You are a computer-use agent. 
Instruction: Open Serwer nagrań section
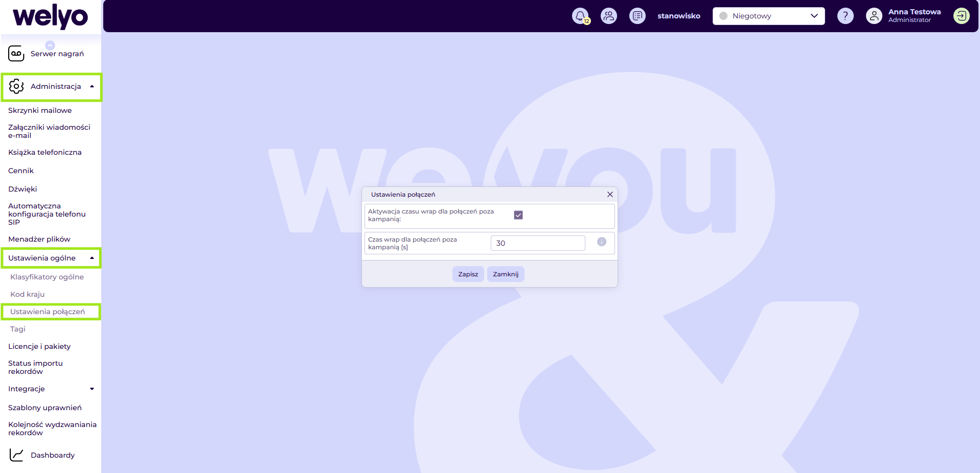click(57, 54)
